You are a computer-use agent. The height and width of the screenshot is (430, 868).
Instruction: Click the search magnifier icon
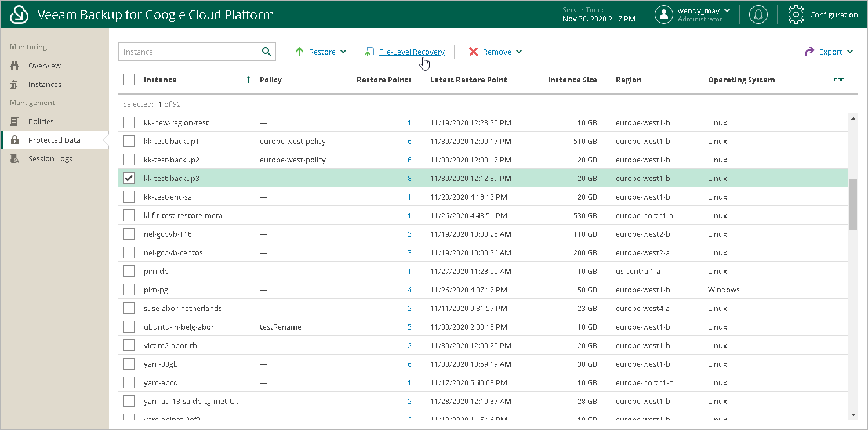pyautogui.click(x=266, y=52)
